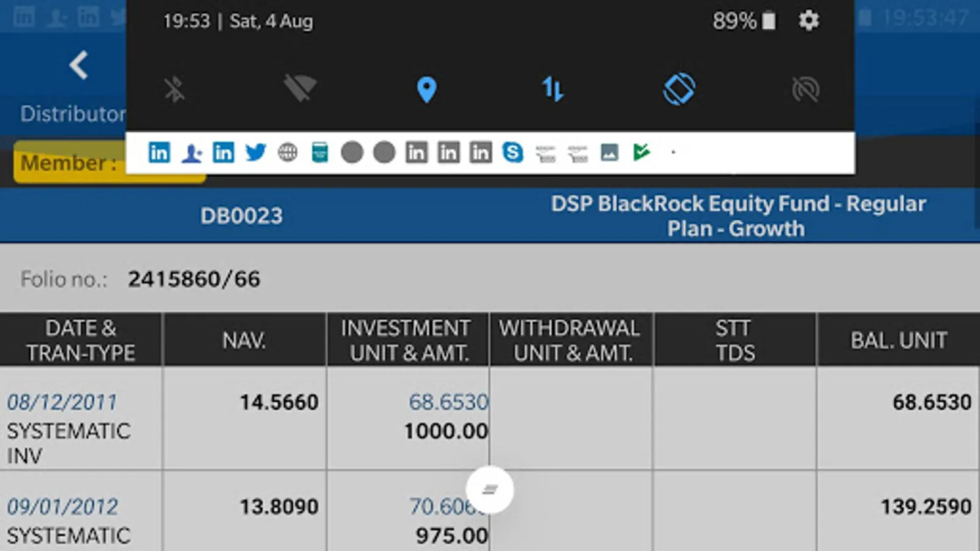The image size is (980, 551).
Task: Tap the battery icon beside 89%
Action: pyautogui.click(x=769, y=21)
